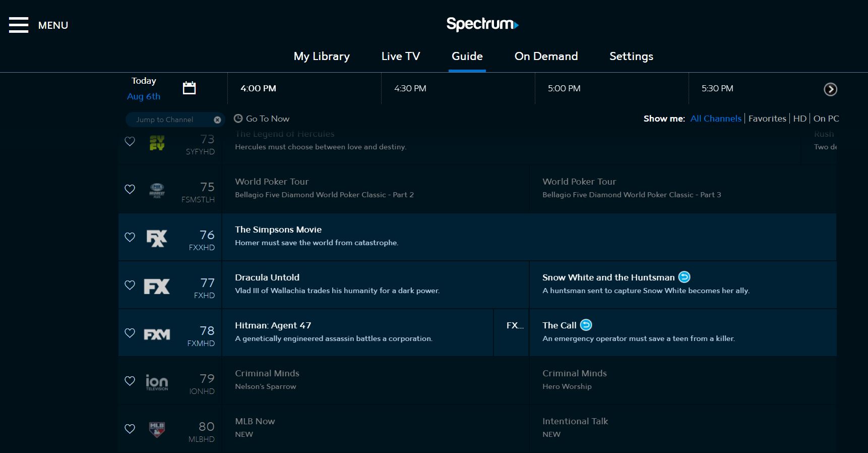The image size is (868, 453).
Task: Select World Poker Tour Part 2 listing
Action: pos(376,189)
